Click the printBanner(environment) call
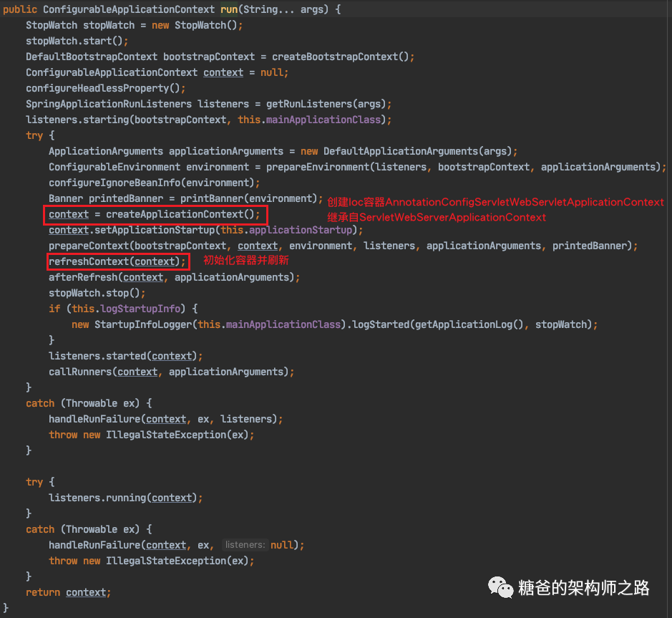Screen dimensions: 672x618 coord(248,198)
